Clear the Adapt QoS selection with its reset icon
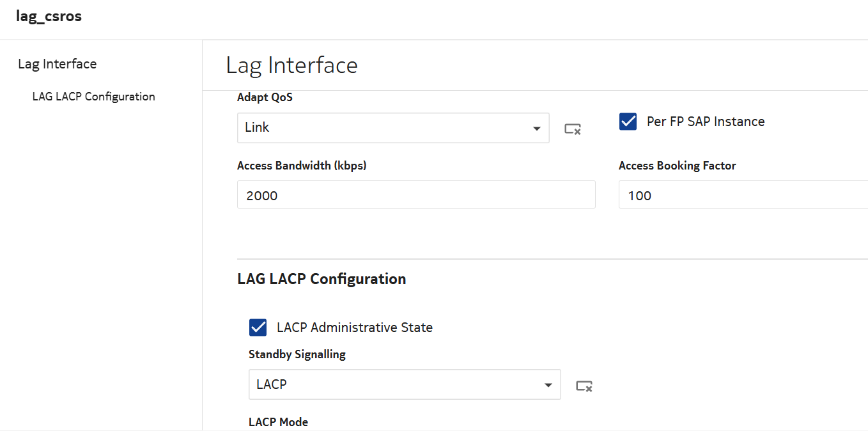Viewport: 868px width, 442px height. click(x=572, y=129)
